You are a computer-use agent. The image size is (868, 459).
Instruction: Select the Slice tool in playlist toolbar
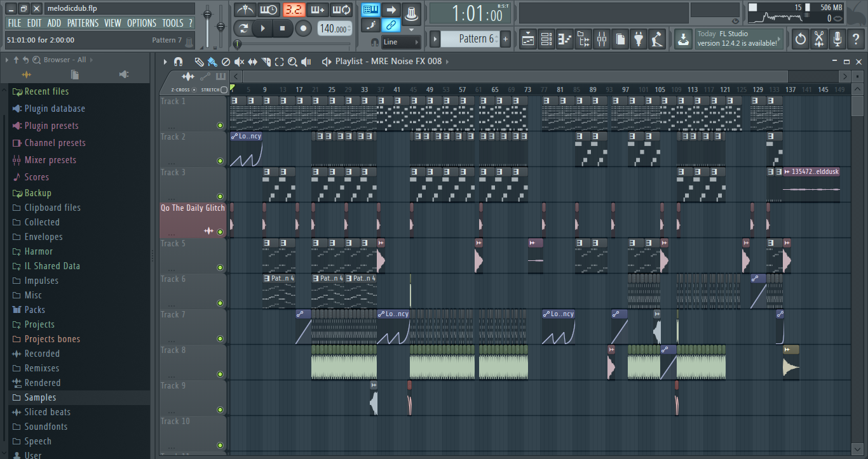tap(266, 62)
